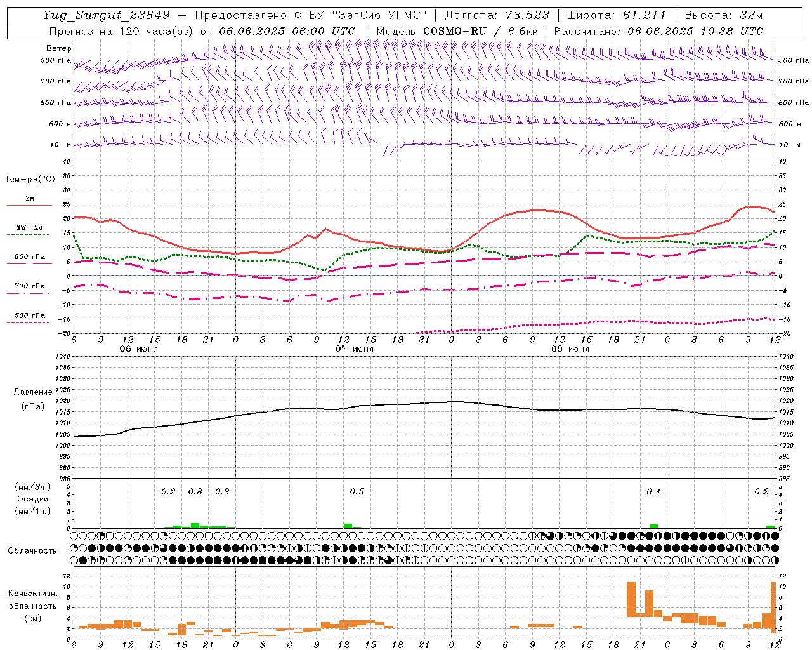The image size is (812, 650).
Task: Click the Тем-ра(°C) temperature panel label
Action: tap(30, 180)
